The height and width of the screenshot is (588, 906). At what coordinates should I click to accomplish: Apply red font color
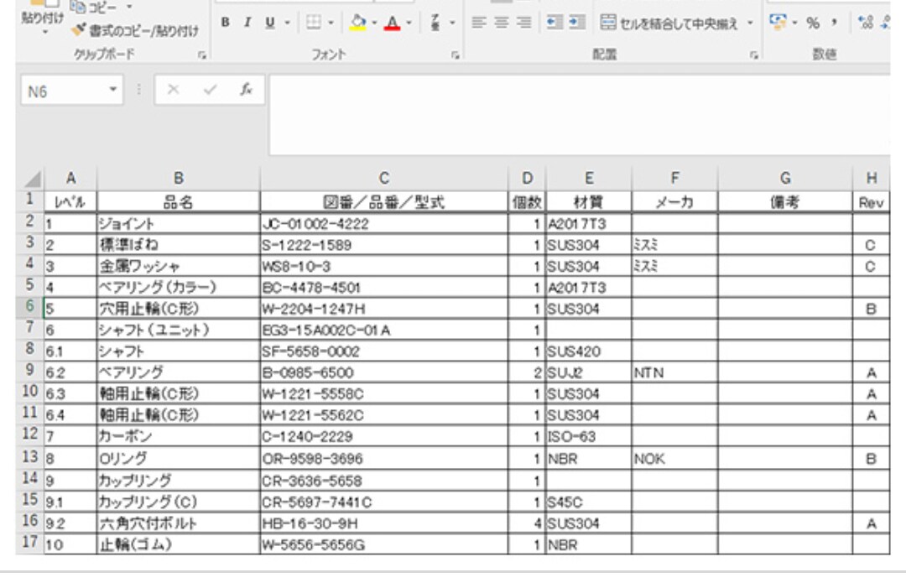tap(393, 23)
